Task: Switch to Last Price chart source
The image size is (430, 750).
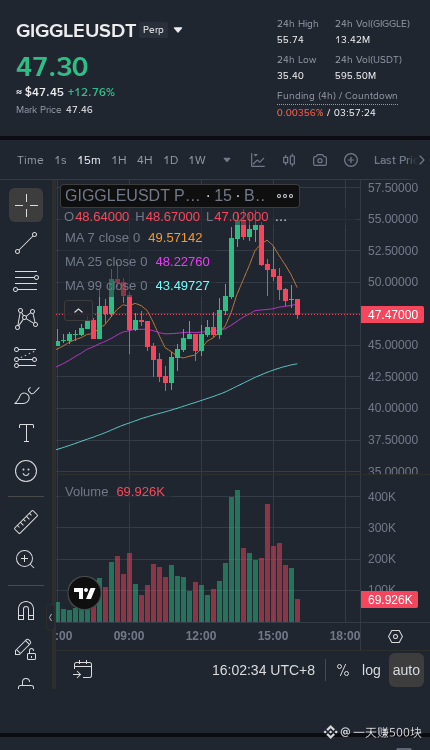Action: [395, 160]
